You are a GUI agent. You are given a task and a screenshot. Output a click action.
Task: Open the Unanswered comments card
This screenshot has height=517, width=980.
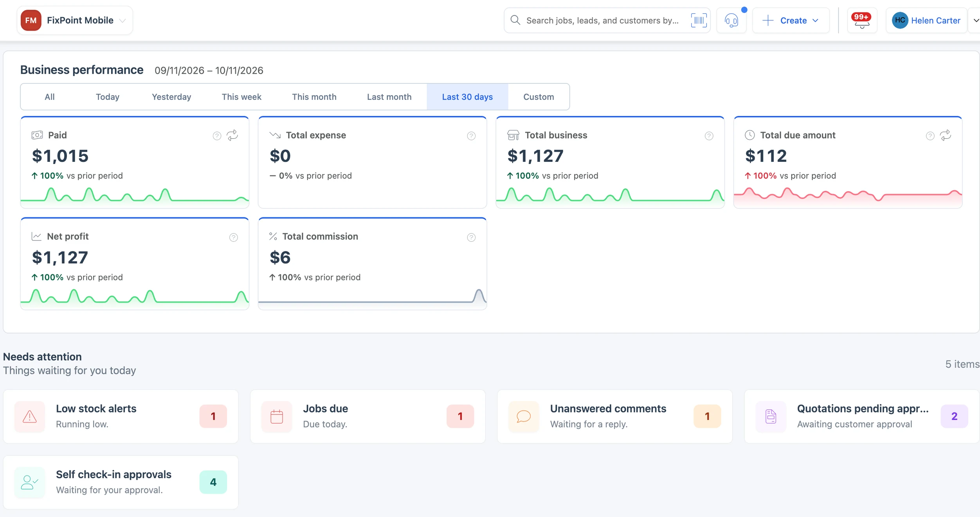(x=615, y=416)
